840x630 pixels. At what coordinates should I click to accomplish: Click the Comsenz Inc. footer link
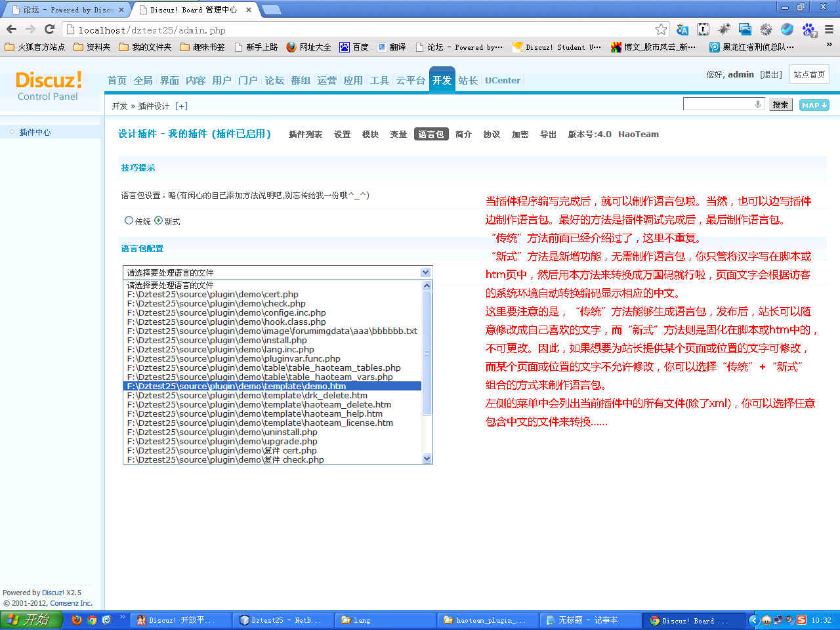(x=71, y=603)
